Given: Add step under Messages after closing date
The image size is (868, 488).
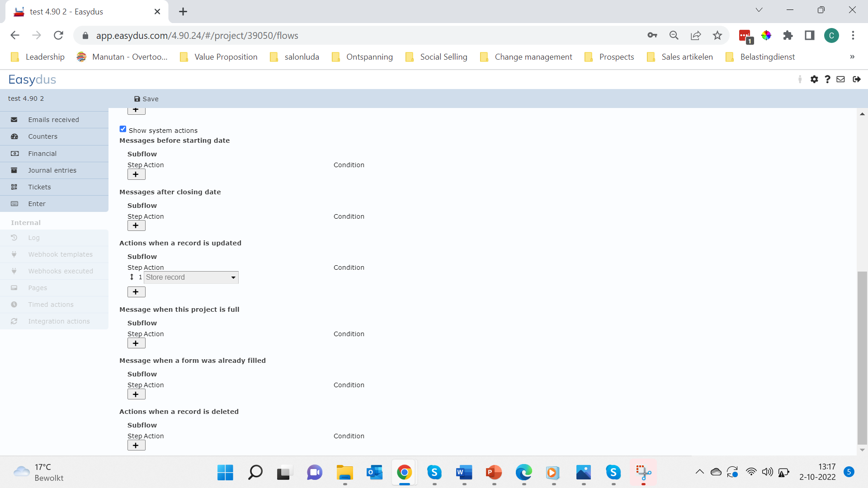Looking at the screenshot, I should 136,225.
